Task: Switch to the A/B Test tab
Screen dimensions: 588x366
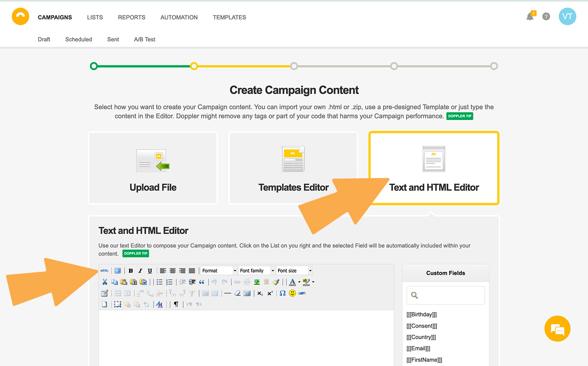Action: coord(145,39)
